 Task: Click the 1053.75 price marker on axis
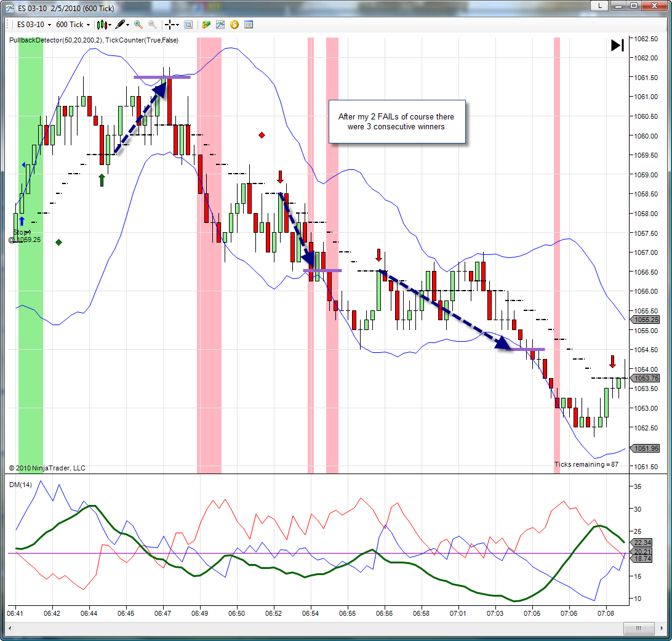point(645,378)
